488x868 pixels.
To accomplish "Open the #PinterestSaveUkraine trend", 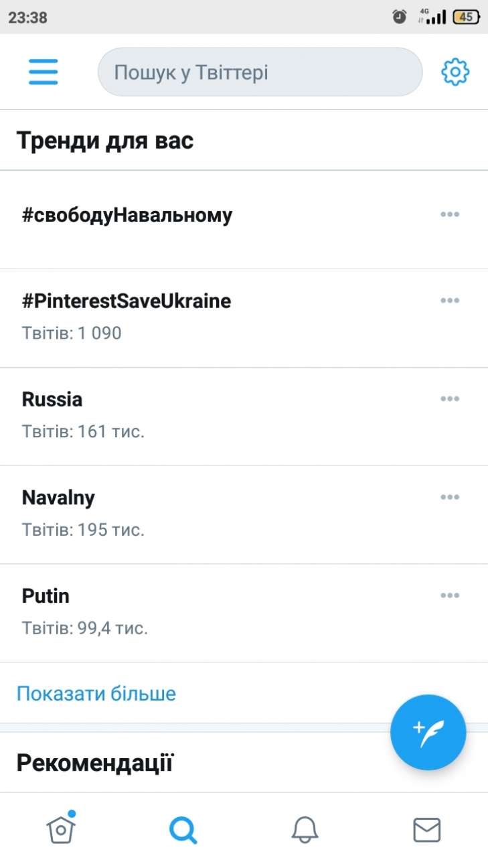I will (127, 301).
